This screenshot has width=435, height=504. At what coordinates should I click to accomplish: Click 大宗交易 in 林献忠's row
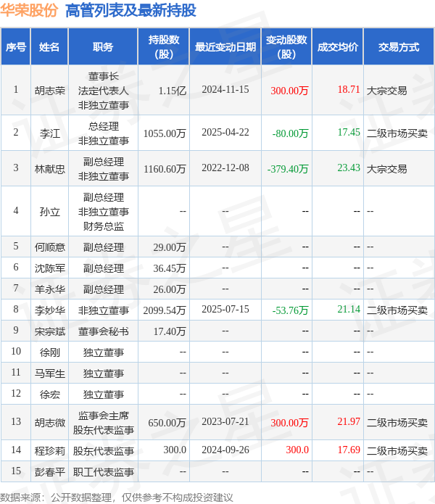[x=387, y=169]
